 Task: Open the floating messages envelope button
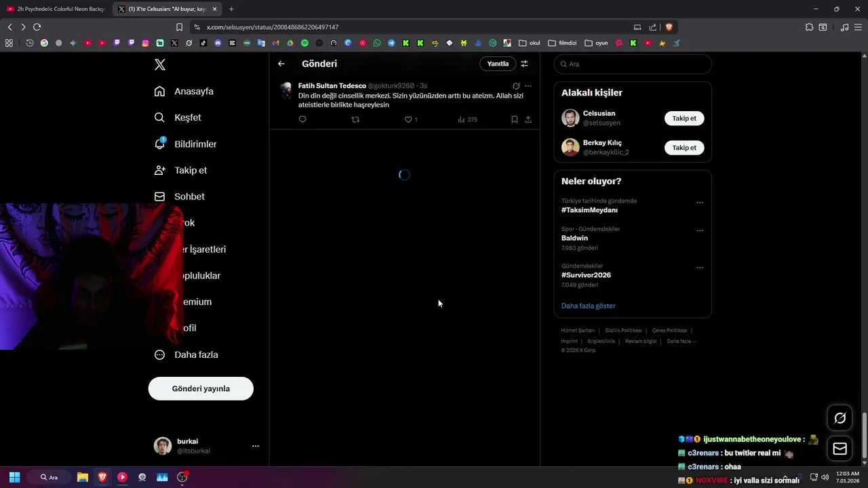tap(840, 448)
